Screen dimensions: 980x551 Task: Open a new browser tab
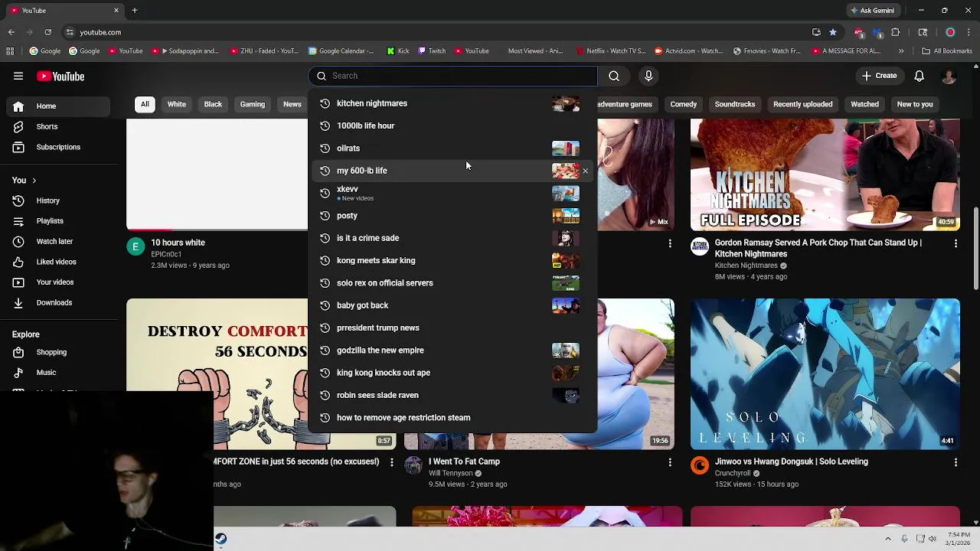coord(134,11)
